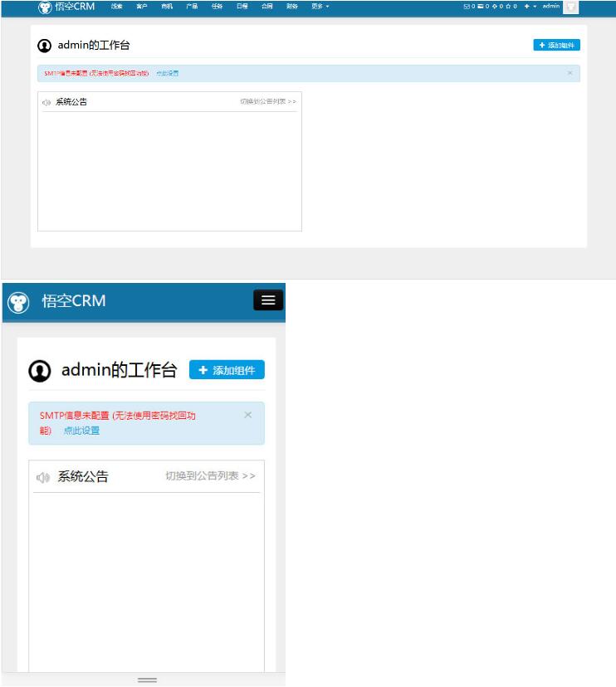This screenshot has width=616, height=687.
Task: Click the 点此设置 link in the mobile view
Action: coord(81,431)
